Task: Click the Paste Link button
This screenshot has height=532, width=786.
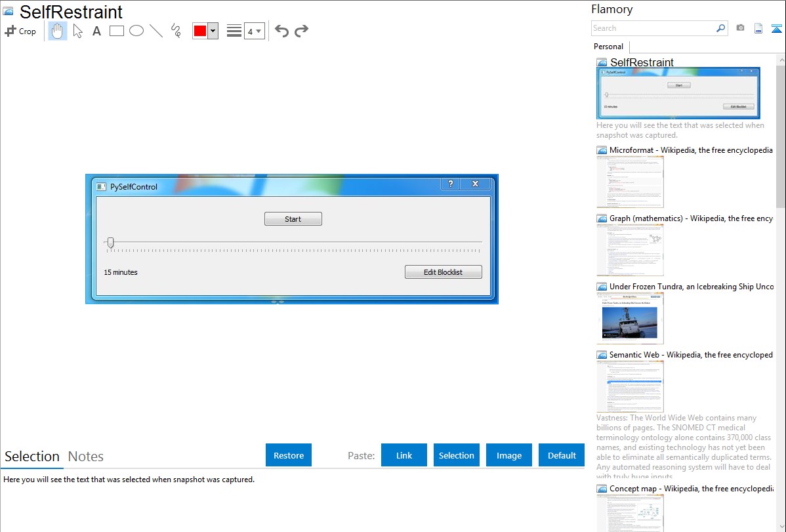Action: (404, 455)
